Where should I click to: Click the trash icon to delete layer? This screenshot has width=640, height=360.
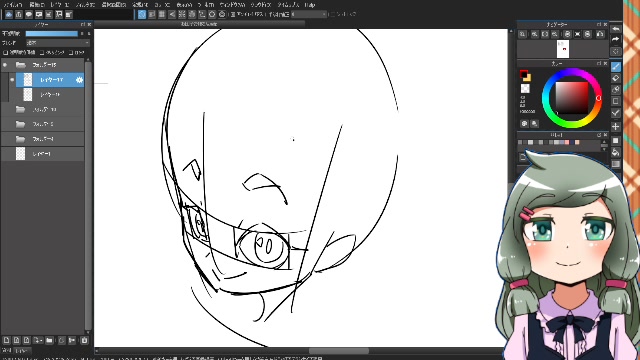click(84, 340)
